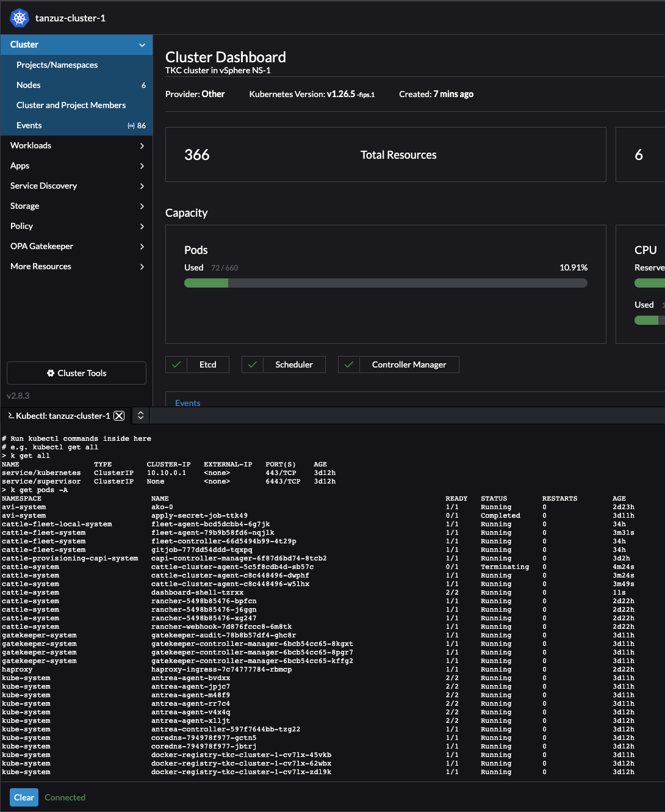Click 'apply-secret-job-ttk49' pod name

pos(199,516)
